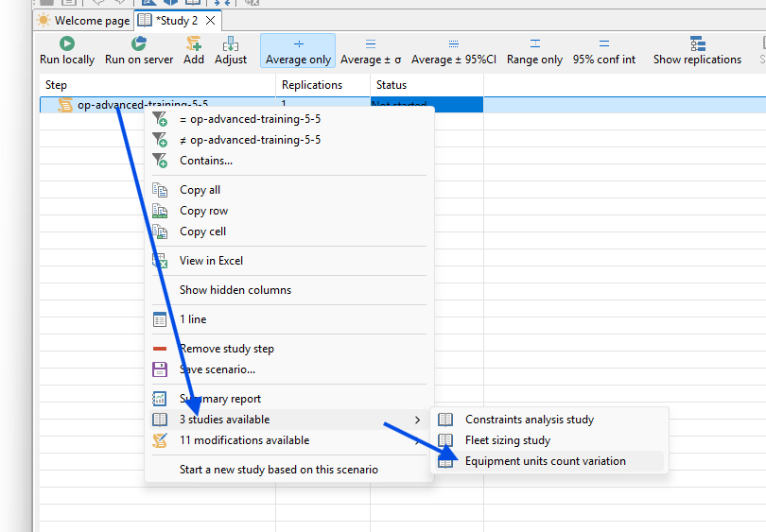This screenshot has height=532, width=766.
Task: Choose filter '≠ op-advanced-training-5-5'
Action: click(289, 140)
